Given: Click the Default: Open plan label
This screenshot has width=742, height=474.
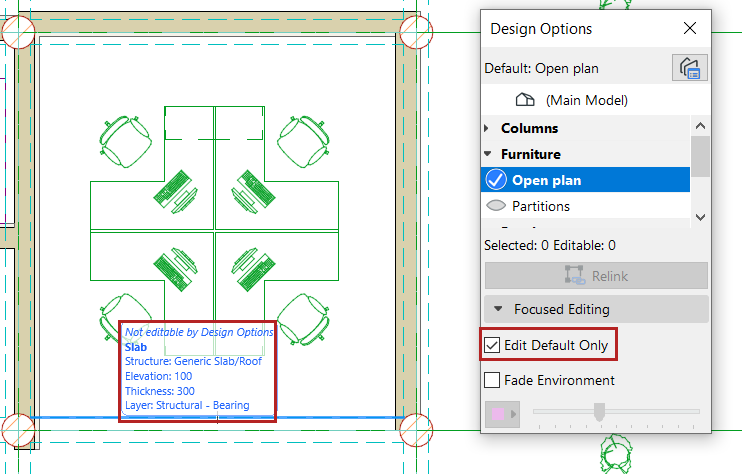Looking at the screenshot, I should point(541,69).
